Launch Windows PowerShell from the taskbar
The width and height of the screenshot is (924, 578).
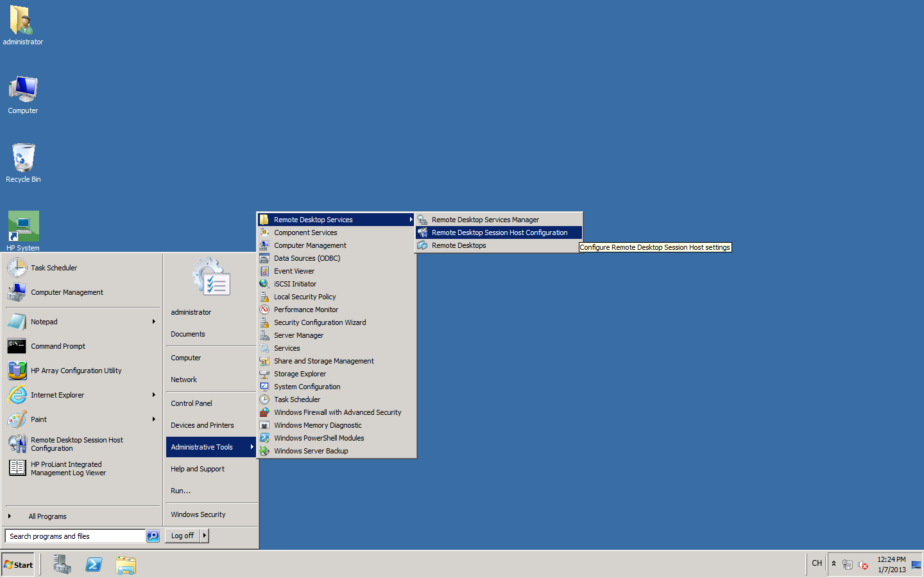click(94, 565)
